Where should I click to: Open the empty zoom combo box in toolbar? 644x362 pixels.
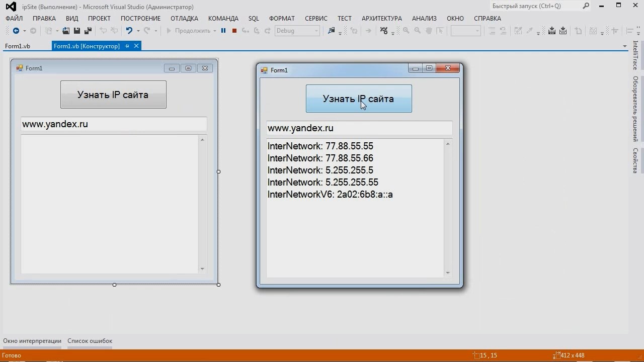(x=466, y=31)
